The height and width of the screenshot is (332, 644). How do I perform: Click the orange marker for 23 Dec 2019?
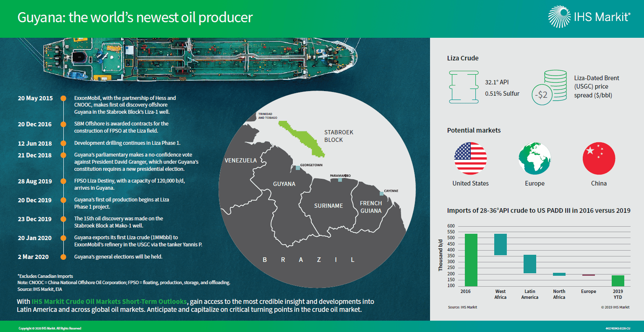[63, 219]
